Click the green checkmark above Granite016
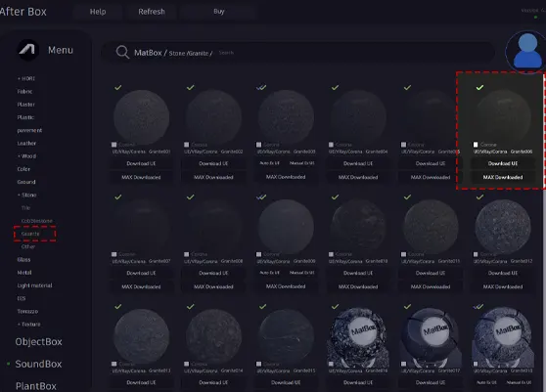 (x=335, y=306)
